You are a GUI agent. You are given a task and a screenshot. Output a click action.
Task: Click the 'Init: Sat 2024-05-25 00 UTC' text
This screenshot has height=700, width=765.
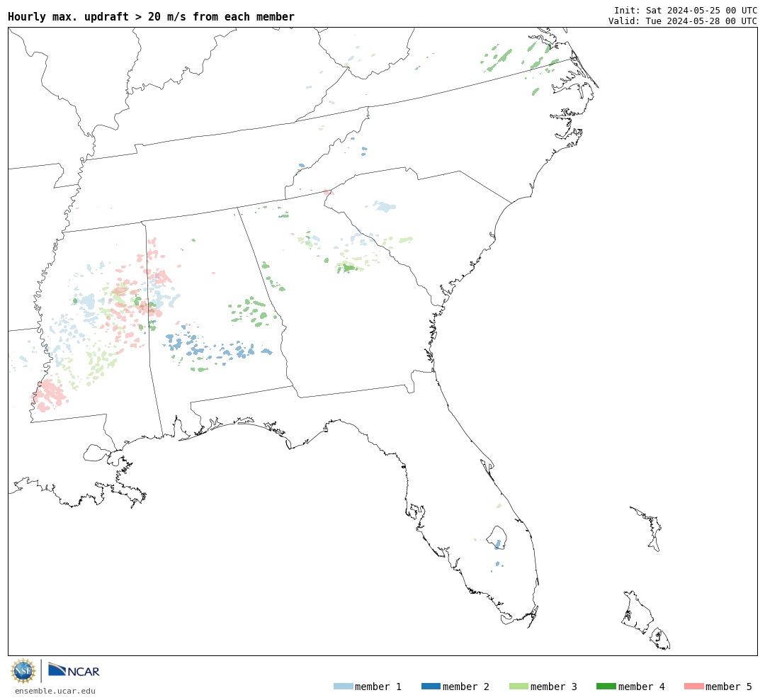click(x=686, y=10)
